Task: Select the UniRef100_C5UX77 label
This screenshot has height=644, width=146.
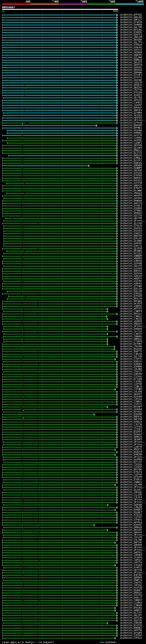Action: pos(131,372)
